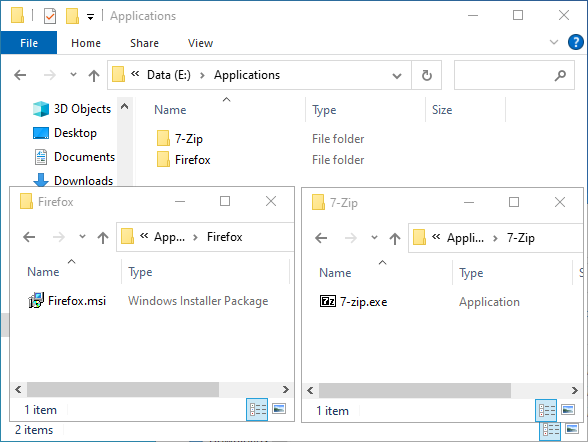
Task: Select Documents in navigation pane
Action: pyautogui.click(x=74, y=157)
